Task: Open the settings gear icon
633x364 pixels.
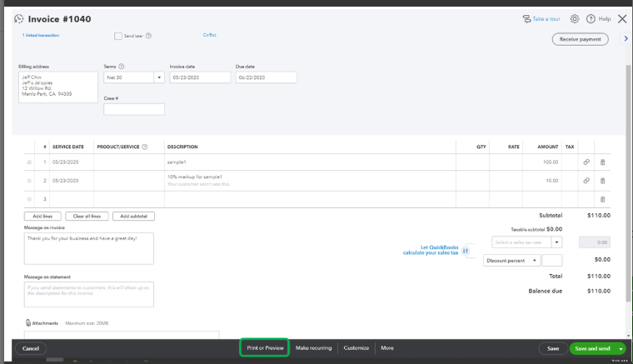Action: pyautogui.click(x=575, y=18)
